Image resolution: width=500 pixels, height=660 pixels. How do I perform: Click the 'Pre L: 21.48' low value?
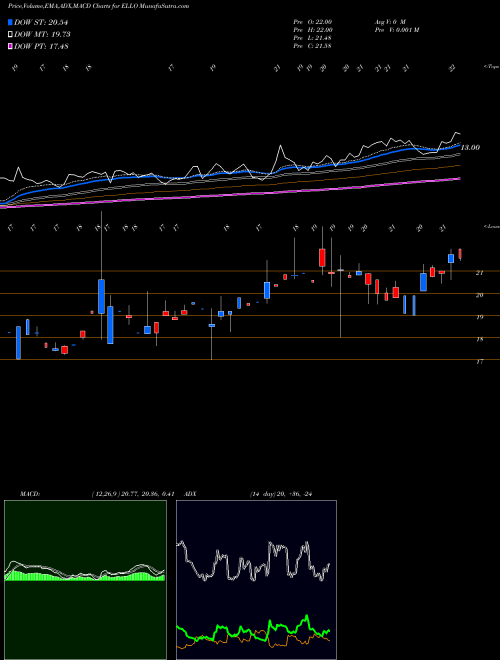[313, 38]
